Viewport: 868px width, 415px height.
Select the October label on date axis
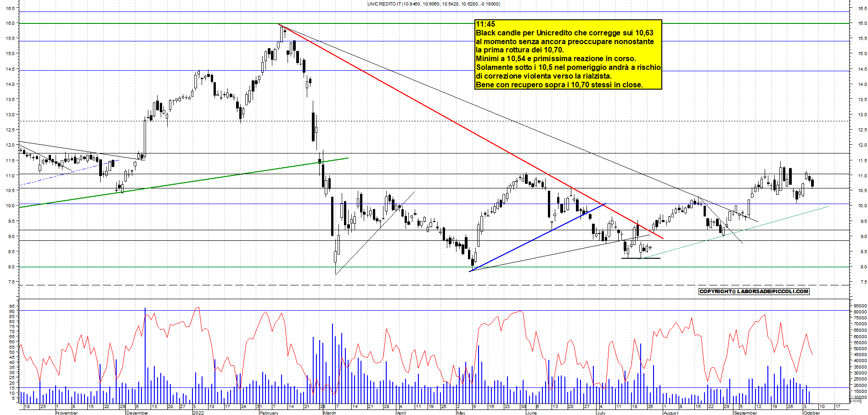coord(812,413)
